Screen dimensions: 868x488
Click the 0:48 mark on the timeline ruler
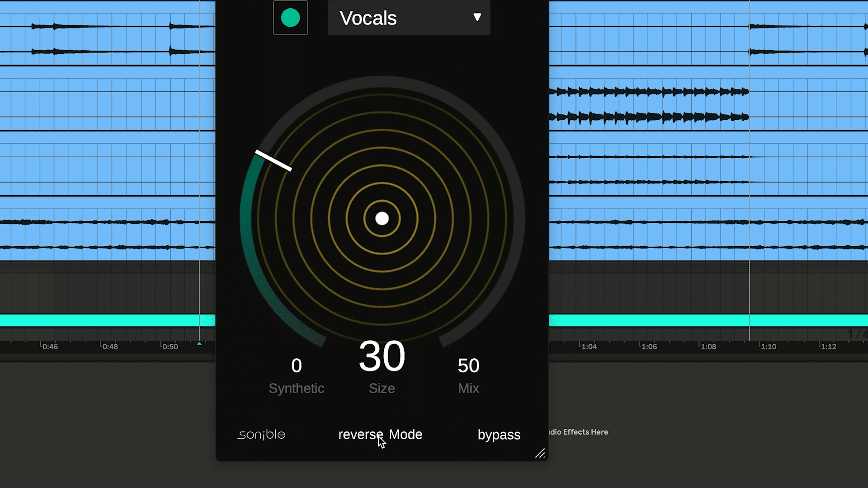(110, 347)
